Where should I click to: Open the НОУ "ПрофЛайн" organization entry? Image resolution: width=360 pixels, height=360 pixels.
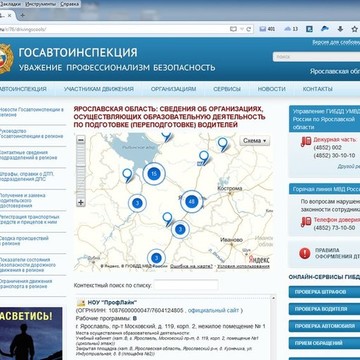112,303
